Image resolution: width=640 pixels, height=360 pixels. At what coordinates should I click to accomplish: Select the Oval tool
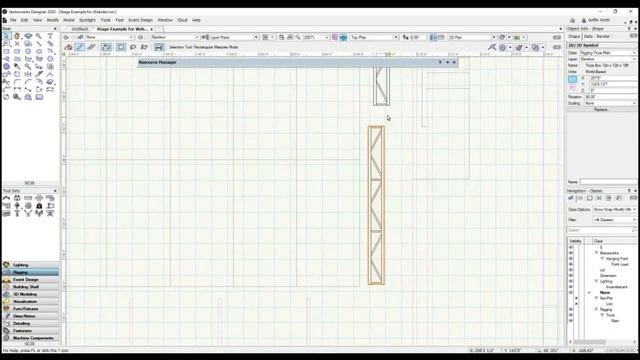(39, 52)
